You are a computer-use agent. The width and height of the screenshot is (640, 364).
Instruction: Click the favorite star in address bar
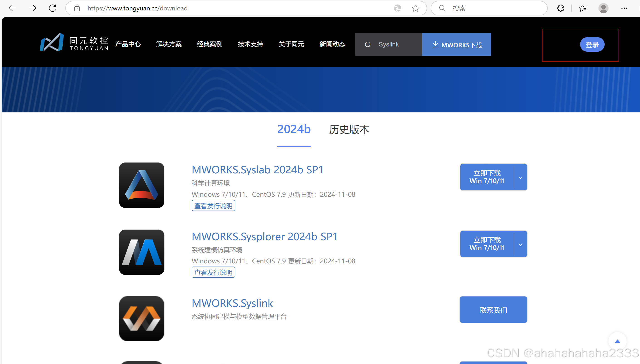[415, 8]
